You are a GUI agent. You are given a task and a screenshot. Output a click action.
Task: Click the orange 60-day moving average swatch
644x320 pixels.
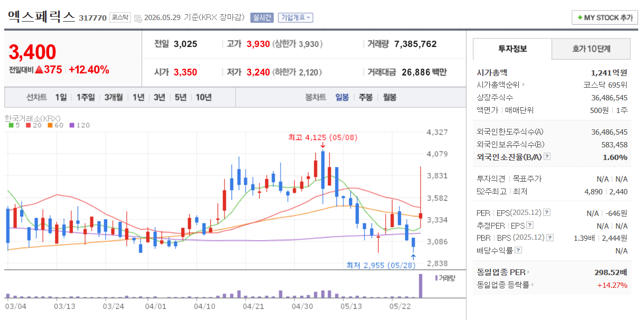point(49,125)
